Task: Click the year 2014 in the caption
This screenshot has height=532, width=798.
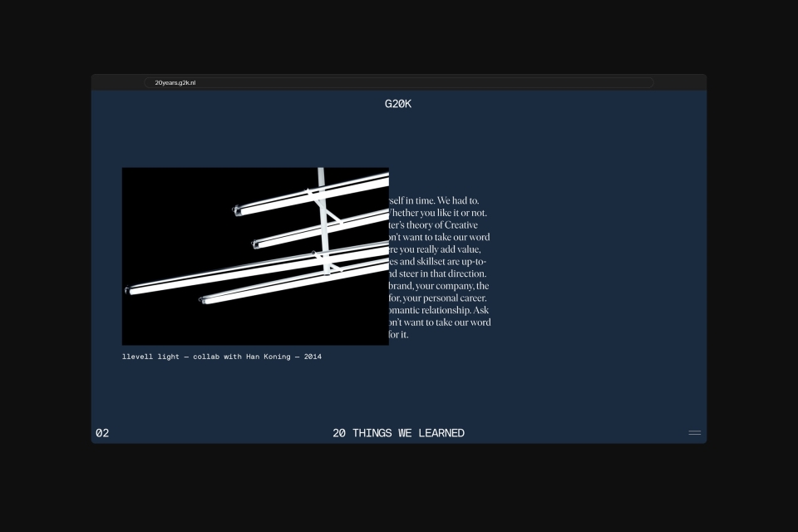Action: [313, 357]
